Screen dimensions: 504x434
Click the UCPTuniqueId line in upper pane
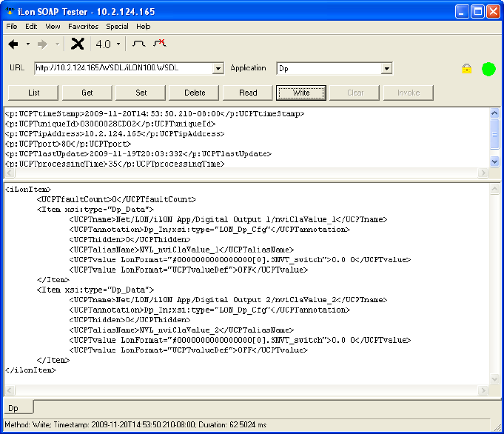coord(110,124)
